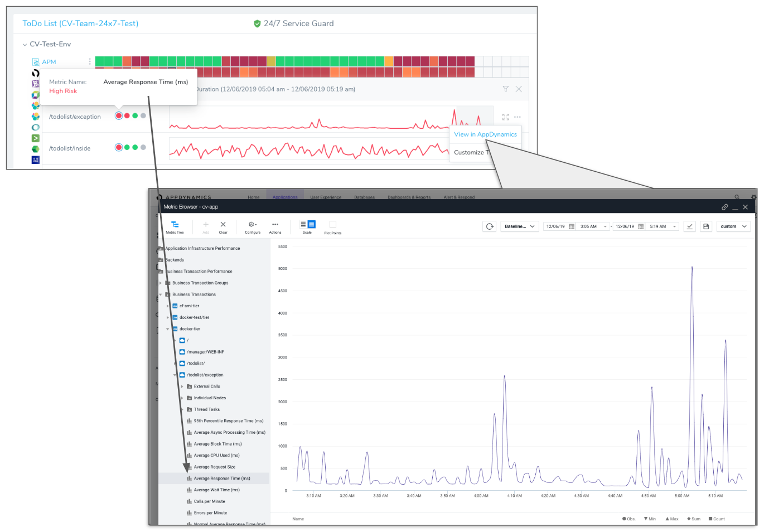Collapse the CV-Test-Env section

coord(25,45)
